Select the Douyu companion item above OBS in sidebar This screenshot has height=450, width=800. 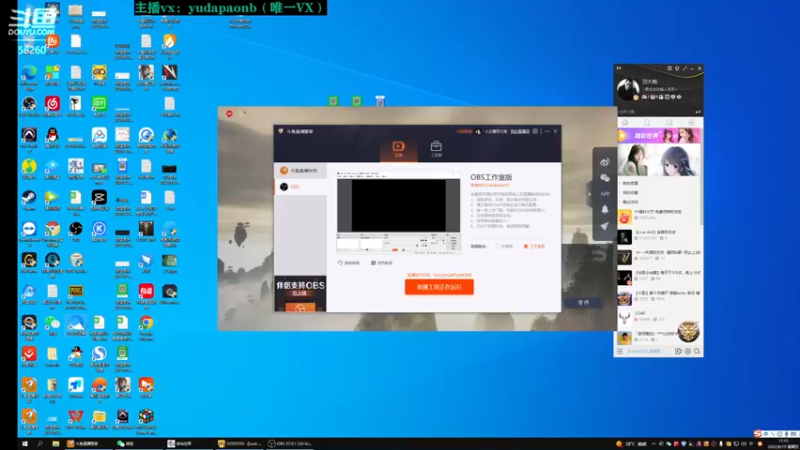click(x=300, y=170)
